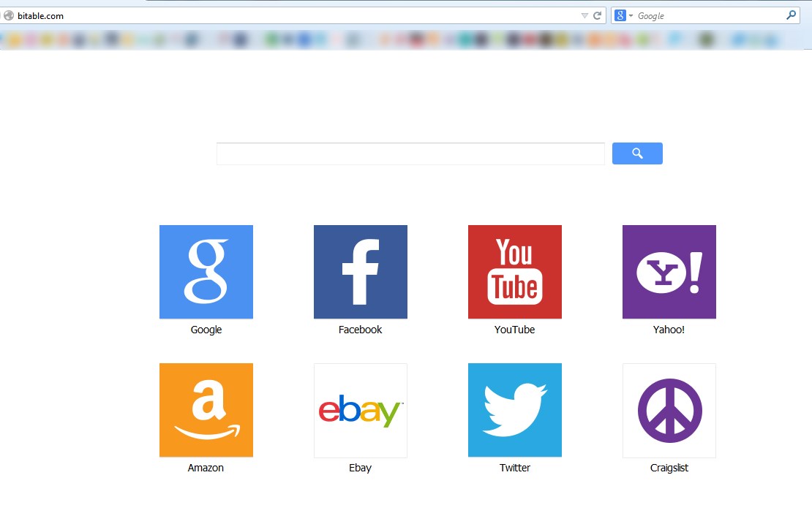812x505 pixels.
Task: Click the Ebay text label
Action: tap(361, 468)
